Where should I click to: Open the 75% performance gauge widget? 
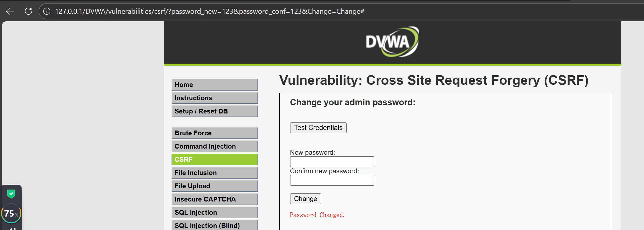[x=11, y=213]
